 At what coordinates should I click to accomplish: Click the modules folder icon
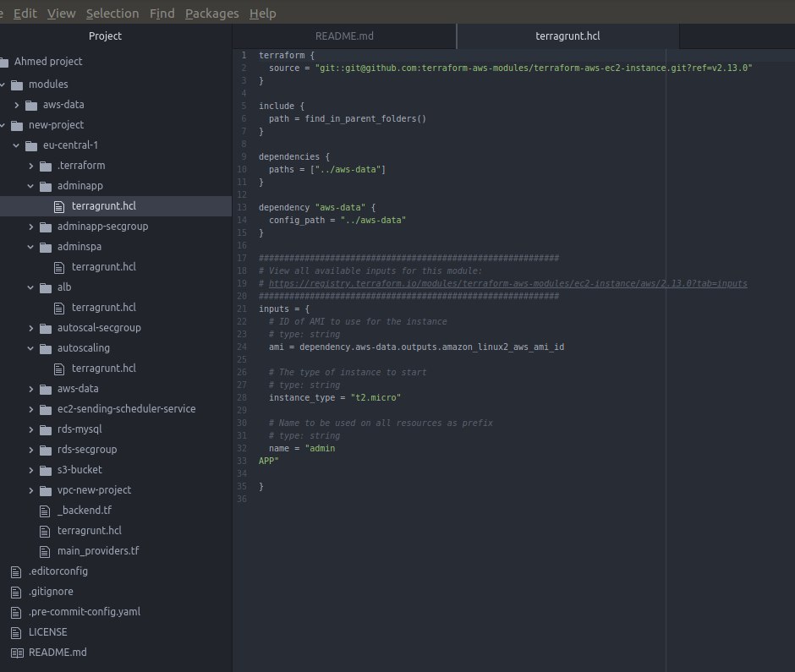click(x=17, y=85)
